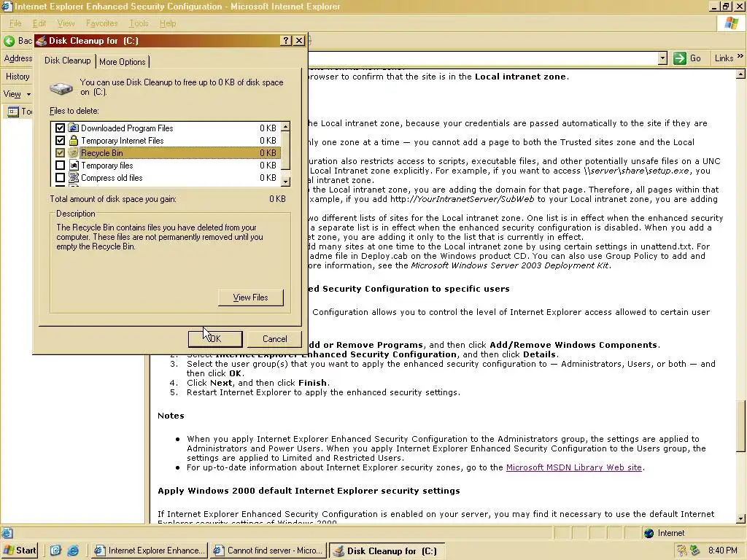Click the Internet zone globe icon in status bar
The image size is (747, 560).
pos(649,533)
